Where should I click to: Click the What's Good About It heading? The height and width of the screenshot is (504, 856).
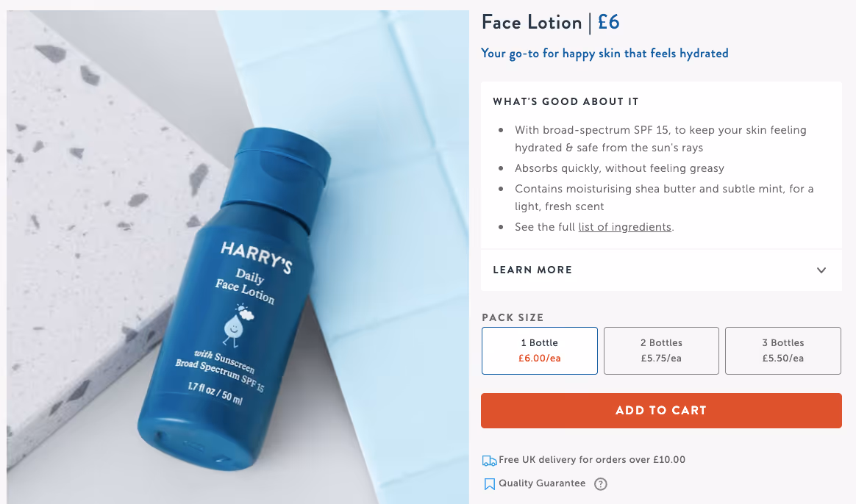[566, 101]
